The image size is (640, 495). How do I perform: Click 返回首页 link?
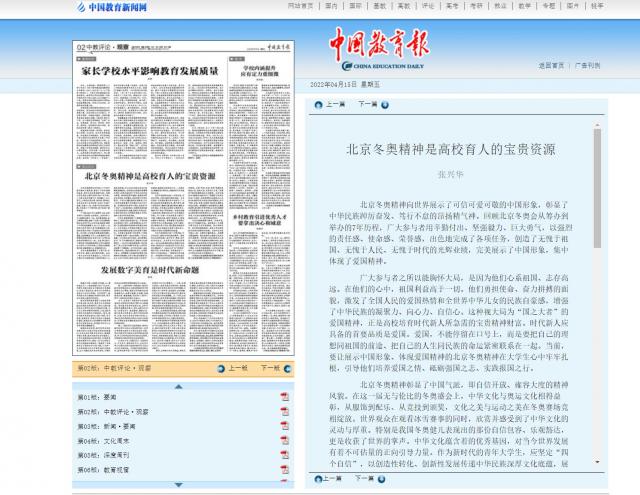(x=552, y=65)
